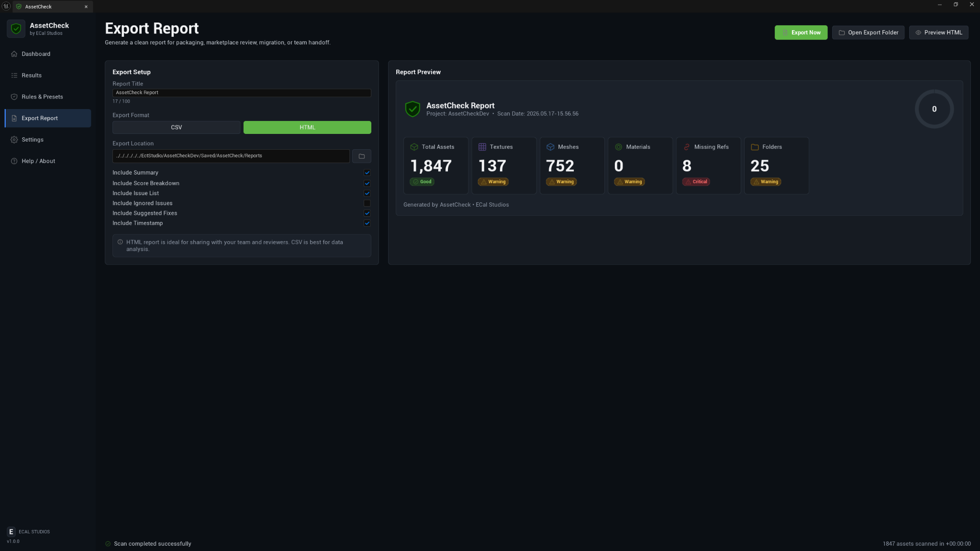Image resolution: width=980 pixels, height=551 pixels.
Task: Click the Unreal Engine logo in title bar
Action: [6, 6]
